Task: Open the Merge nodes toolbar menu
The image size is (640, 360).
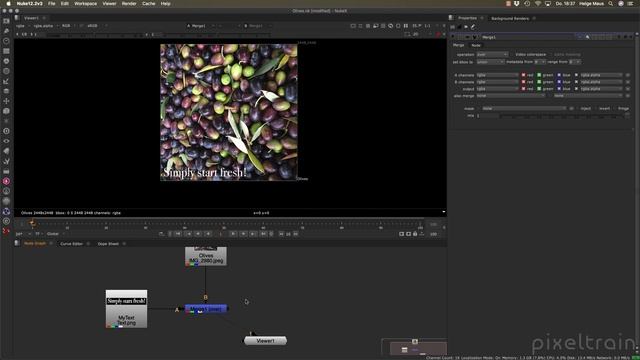Action: [6, 91]
